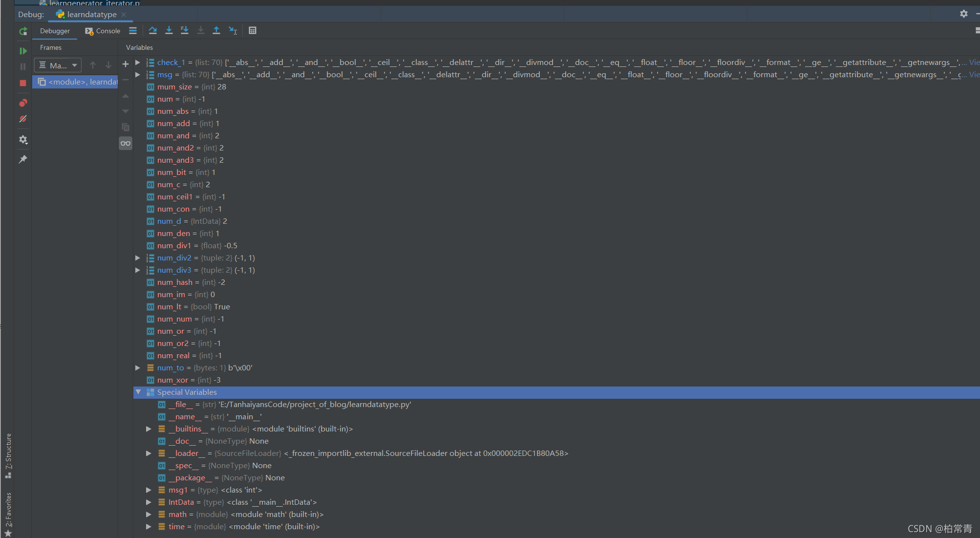980x538 pixels.
Task: Toggle Show Watches glasses icon
Action: pyautogui.click(x=126, y=143)
